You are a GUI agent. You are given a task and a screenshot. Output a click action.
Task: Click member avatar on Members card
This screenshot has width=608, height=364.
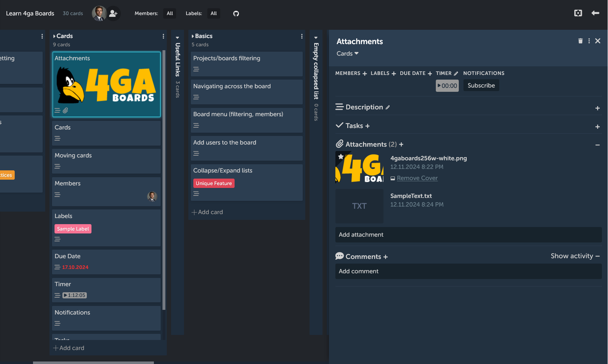pyautogui.click(x=152, y=196)
